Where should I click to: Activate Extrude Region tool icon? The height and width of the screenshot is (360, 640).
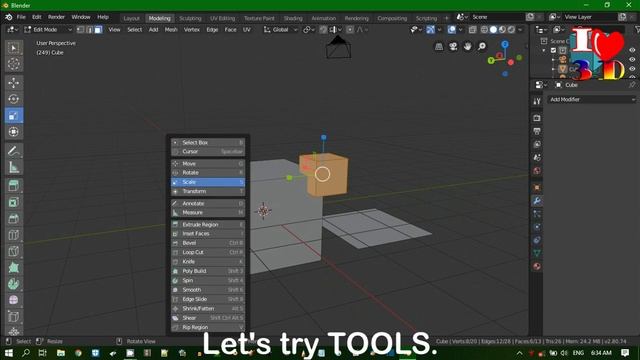coord(13,186)
